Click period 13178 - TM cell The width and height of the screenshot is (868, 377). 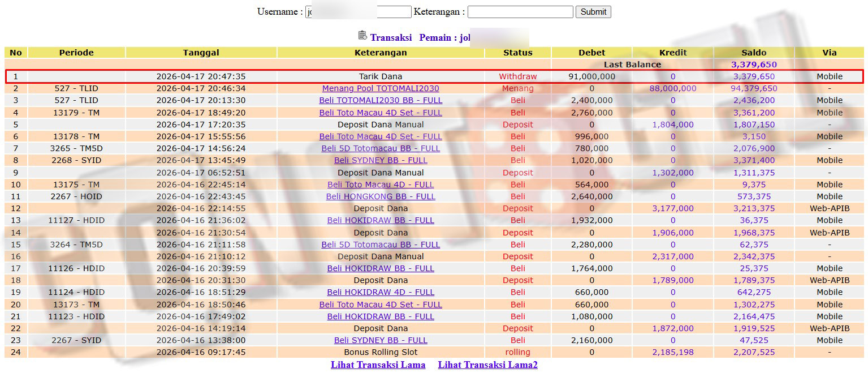[x=76, y=136]
